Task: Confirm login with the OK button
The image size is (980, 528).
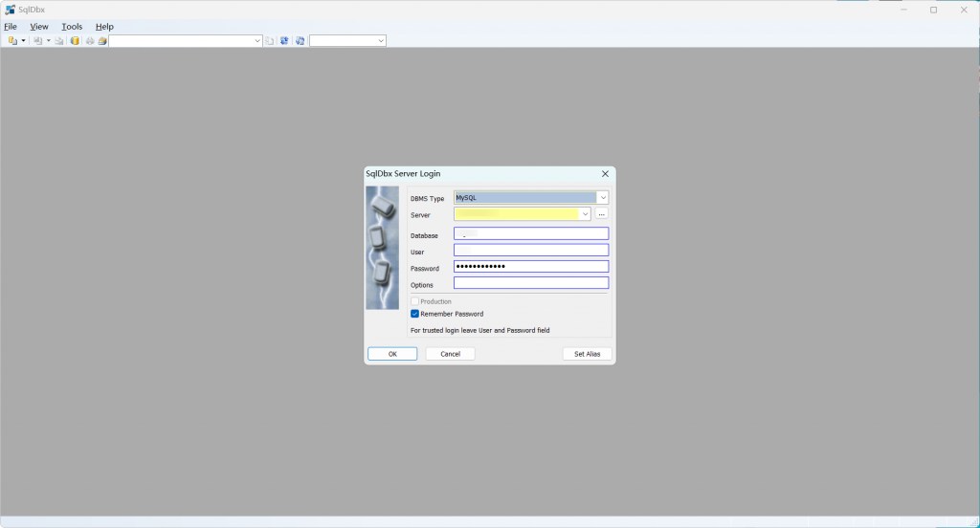Action: pyautogui.click(x=392, y=354)
